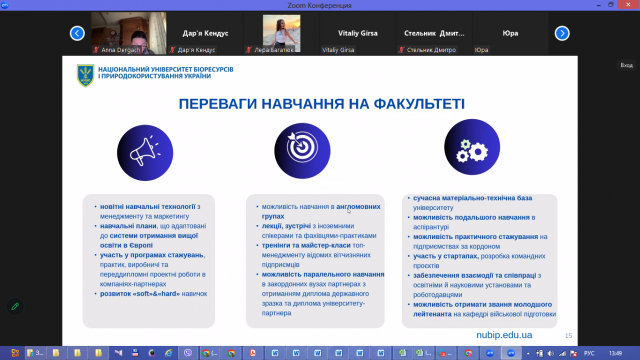Switch to the active Zoom taskbar window
Viewport: 640px width, 360px height.
click(511, 353)
